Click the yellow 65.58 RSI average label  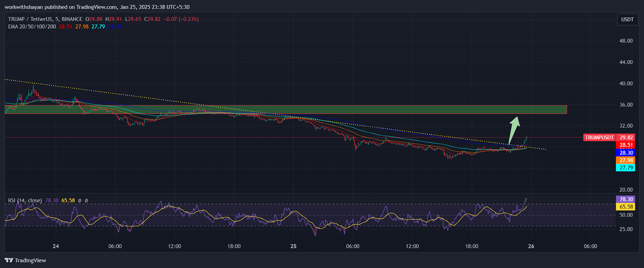point(625,207)
